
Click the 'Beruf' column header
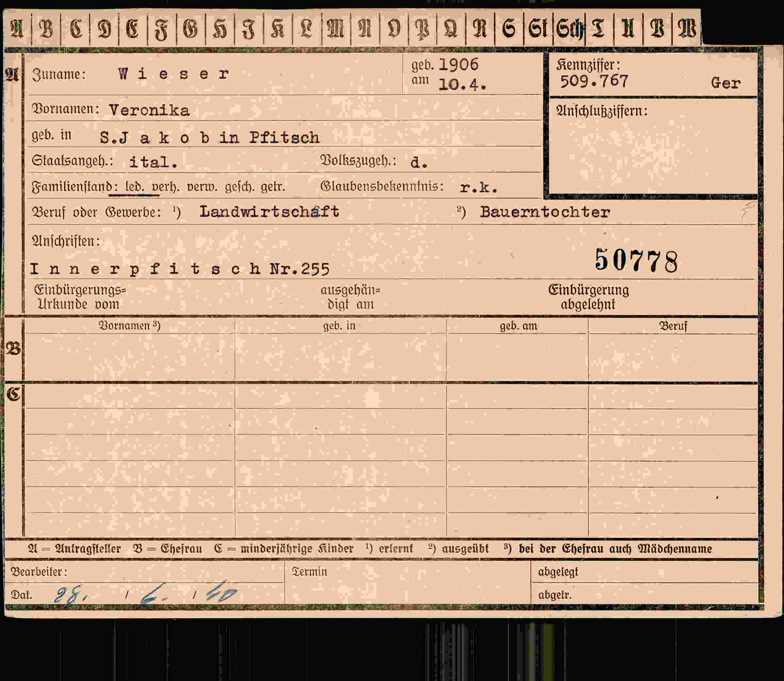(673, 326)
